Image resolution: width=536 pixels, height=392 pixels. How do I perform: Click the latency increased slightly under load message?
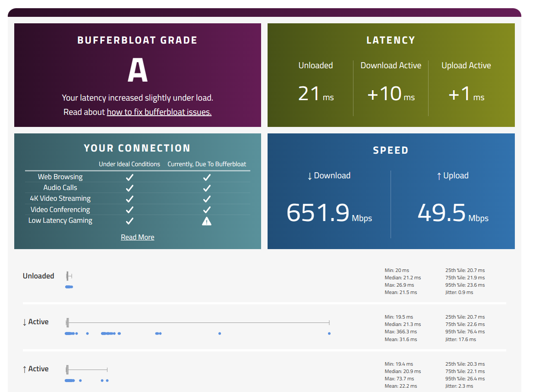click(x=138, y=98)
